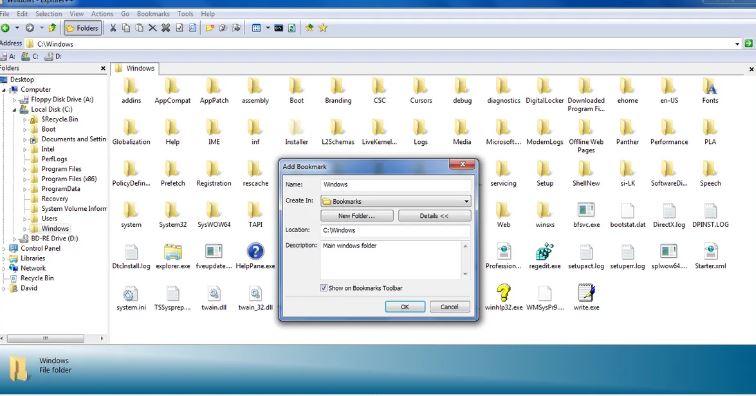Click the bold permanent-delete X icon
756x396 pixels.
click(165, 28)
